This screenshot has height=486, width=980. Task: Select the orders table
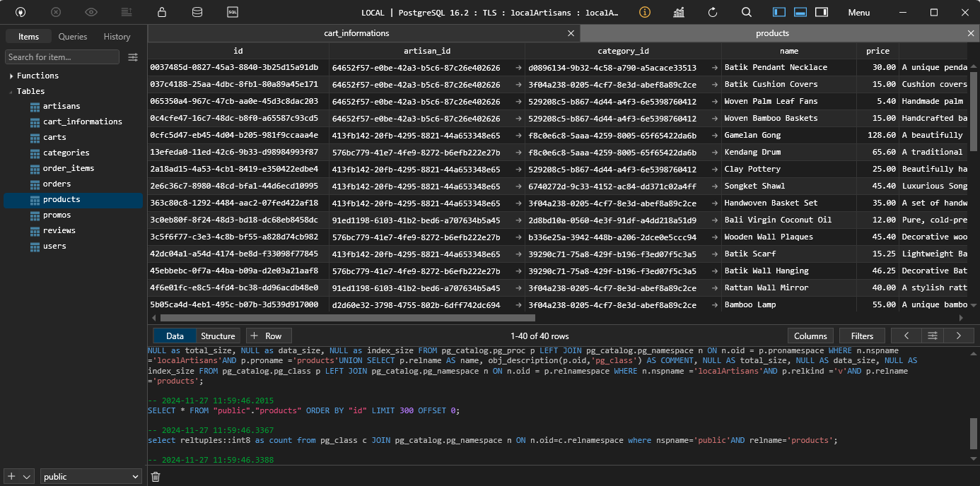click(x=57, y=184)
